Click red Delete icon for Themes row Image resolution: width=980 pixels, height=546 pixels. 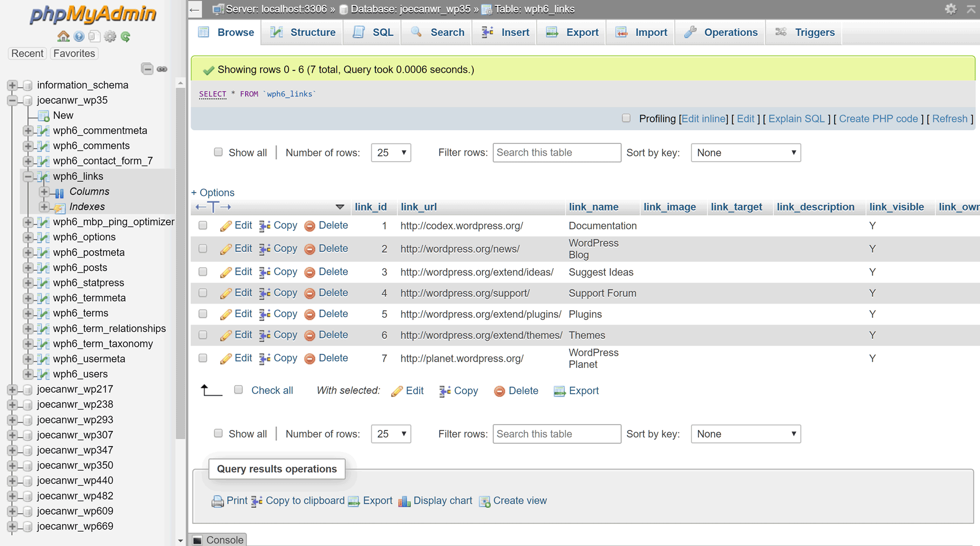tap(310, 335)
